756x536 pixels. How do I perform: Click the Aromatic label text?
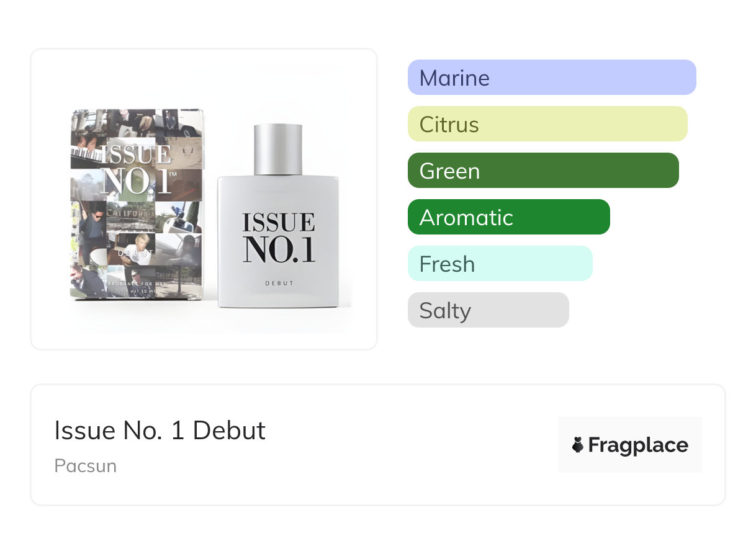(x=466, y=218)
